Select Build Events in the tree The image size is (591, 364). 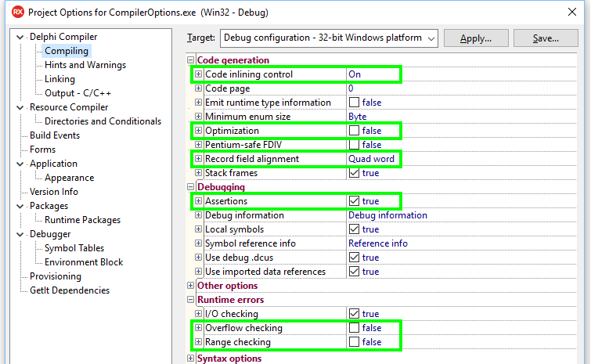click(x=55, y=135)
